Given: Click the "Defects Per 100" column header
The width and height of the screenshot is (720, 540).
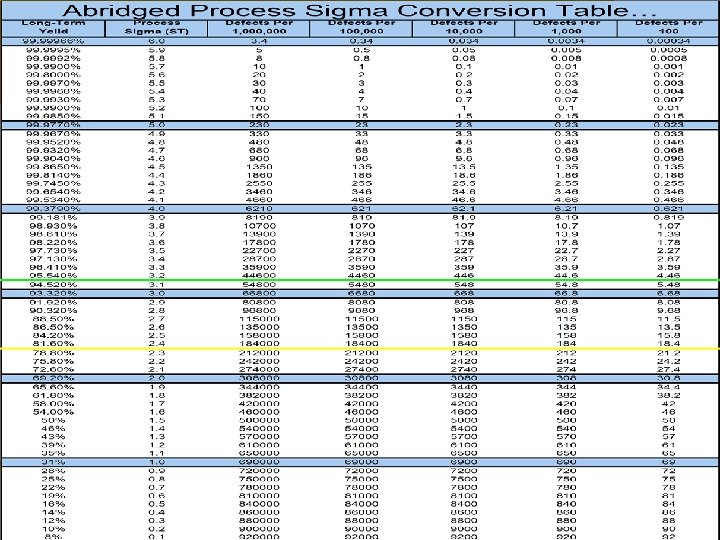Looking at the screenshot, I should coord(669,27).
